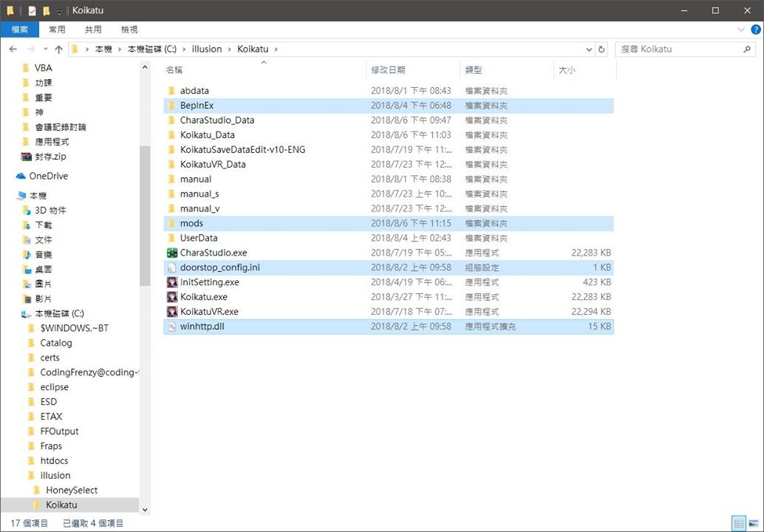Open OneDrive in the navigation pane

tap(48, 176)
